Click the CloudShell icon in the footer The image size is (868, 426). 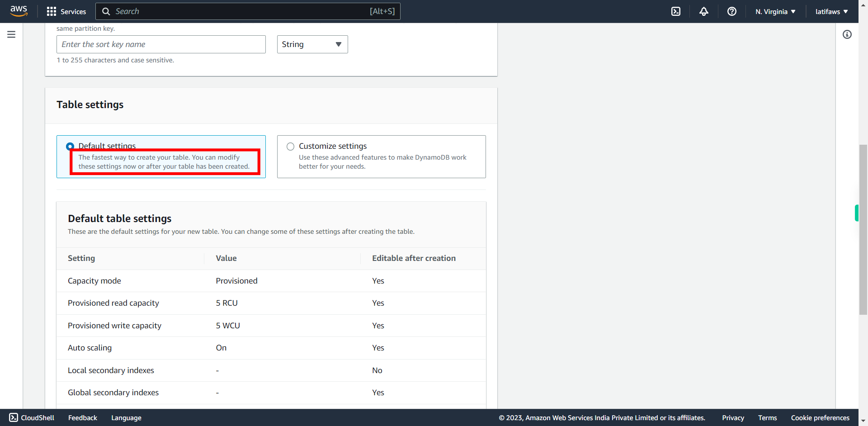coord(14,417)
